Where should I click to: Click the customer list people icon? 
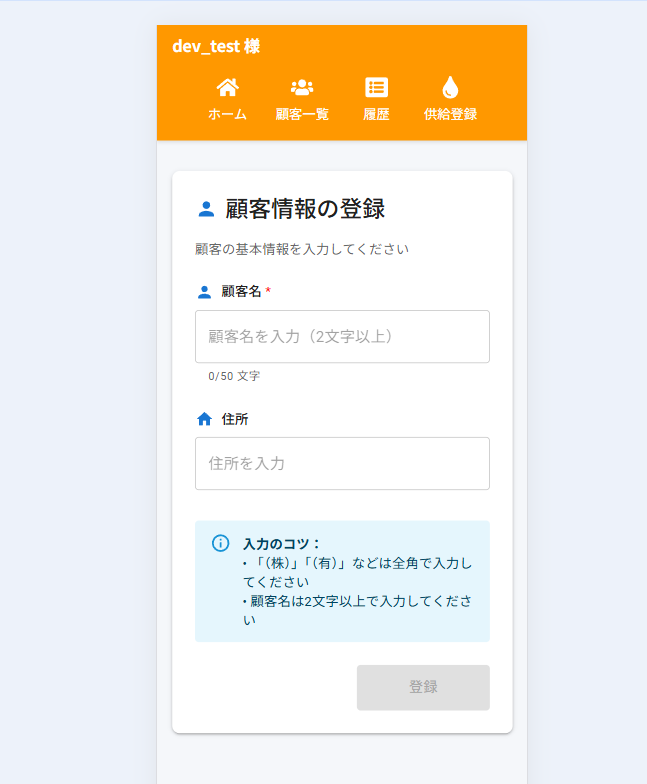[302, 88]
